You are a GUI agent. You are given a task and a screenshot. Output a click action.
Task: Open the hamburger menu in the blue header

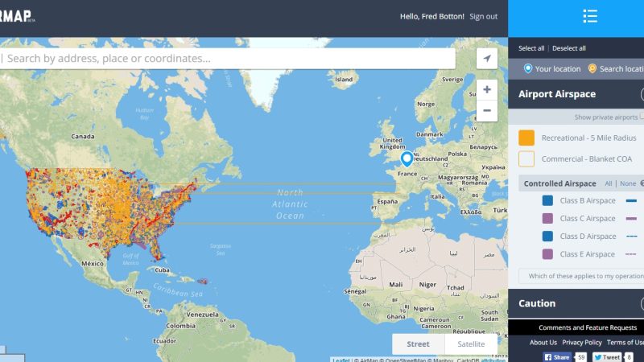(590, 16)
